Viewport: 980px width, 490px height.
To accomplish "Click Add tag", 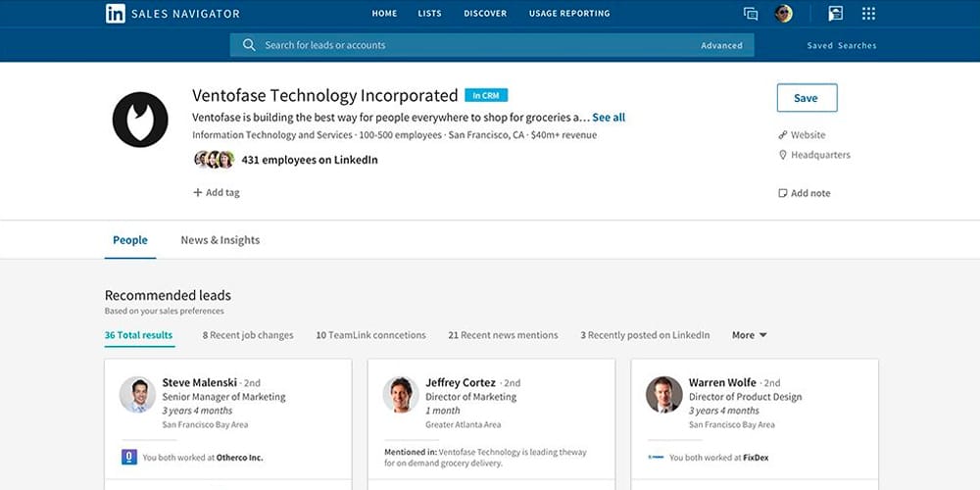I will tap(222, 192).
